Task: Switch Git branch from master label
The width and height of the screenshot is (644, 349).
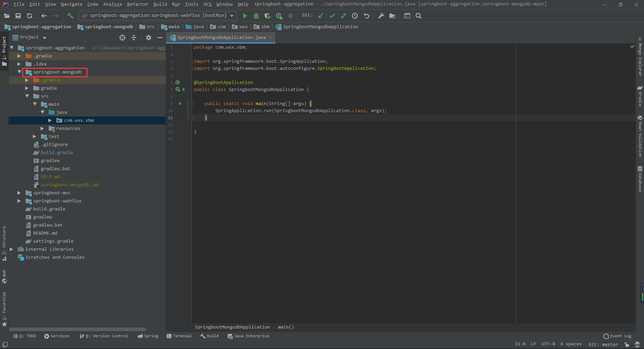Action: (603, 344)
